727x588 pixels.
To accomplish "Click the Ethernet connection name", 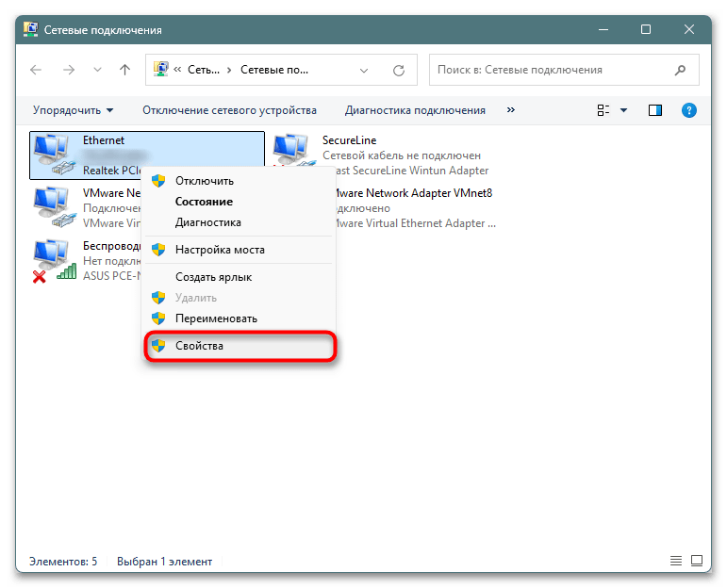I will pyautogui.click(x=104, y=140).
